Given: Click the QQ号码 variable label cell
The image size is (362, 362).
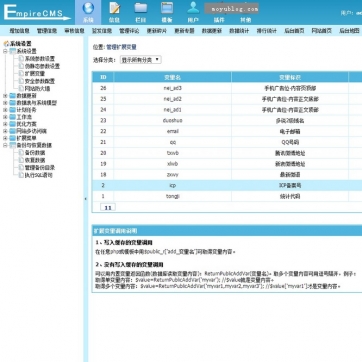Looking at the screenshot, I should [290, 142].
